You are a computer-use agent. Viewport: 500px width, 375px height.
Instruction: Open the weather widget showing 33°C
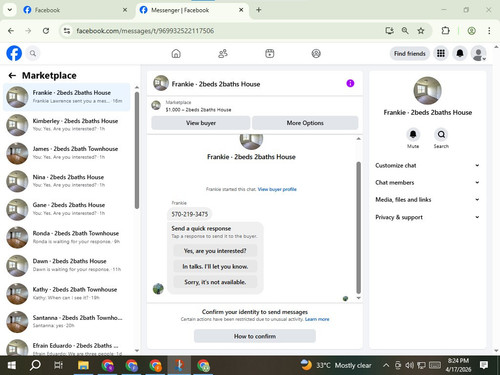[x=336, y=365]
